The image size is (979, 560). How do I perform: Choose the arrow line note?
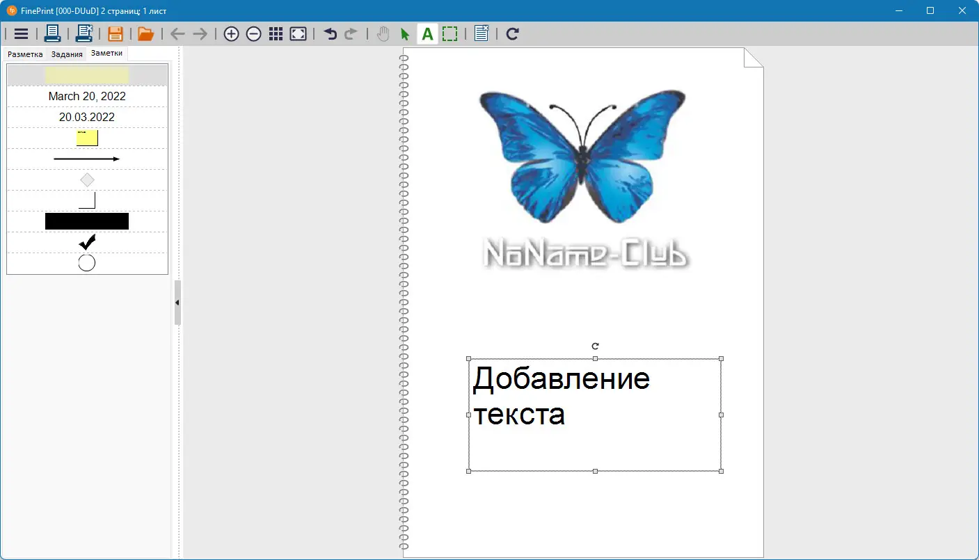(x=87, y=159)
